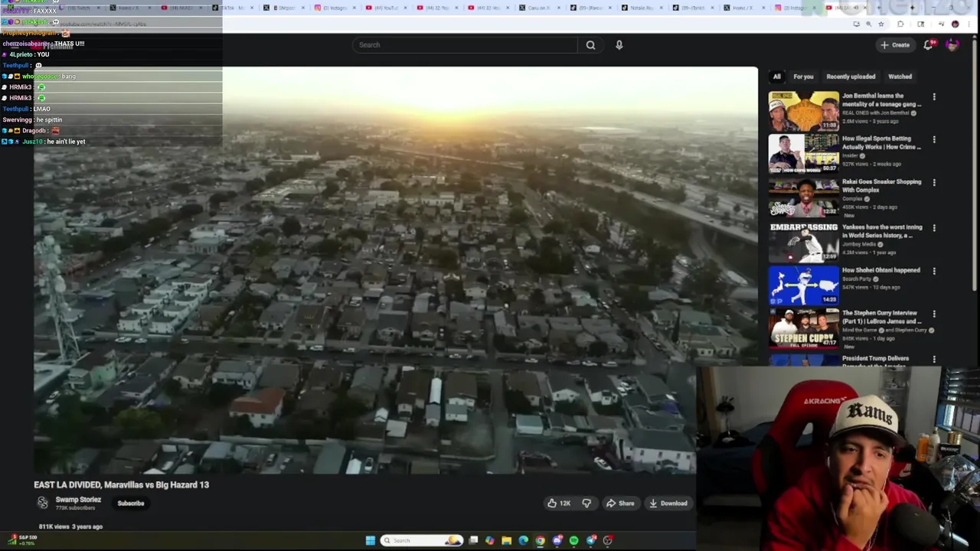Open 'How Shohei Ohtani happened' title
Image resolution: width=980 pixels, height=551 pixels.
point(880,270)
